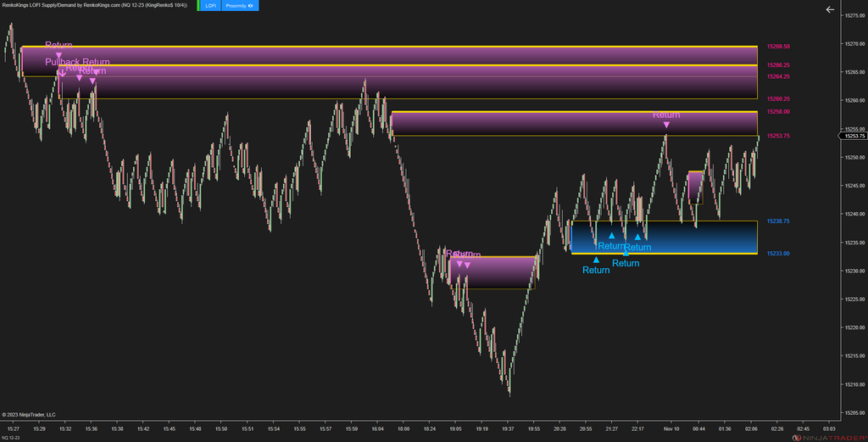Click the pink 15258.00 zone price label

click(x=778, y=112)
